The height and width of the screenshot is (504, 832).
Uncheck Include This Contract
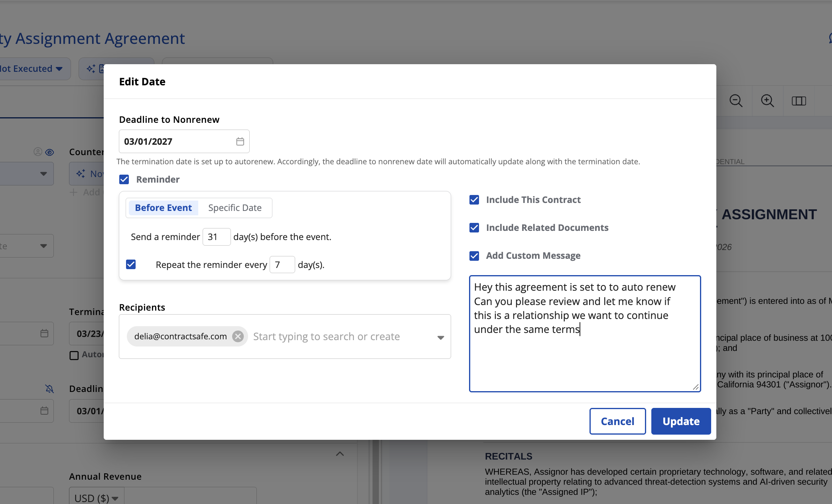pos(474,200)
